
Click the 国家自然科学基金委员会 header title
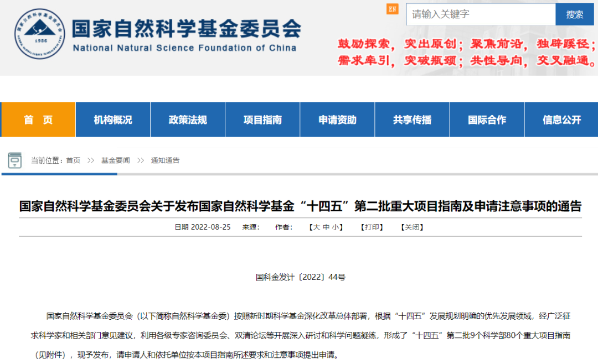187,29
